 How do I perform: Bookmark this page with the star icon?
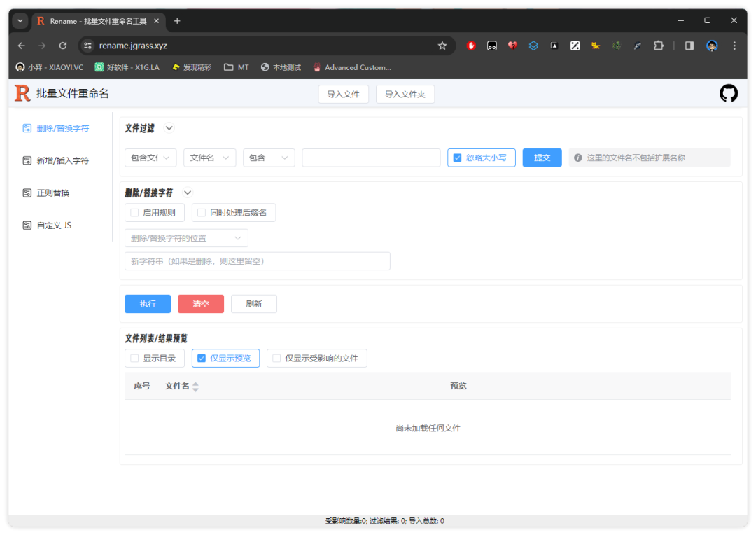pyautogui.click(x=442, y=46)
